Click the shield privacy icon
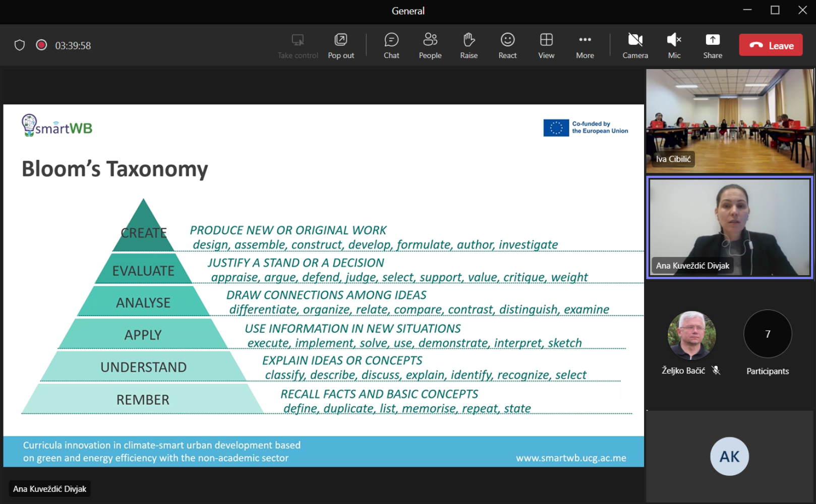This screenshot has height=504, width=816. coord(20,45)
